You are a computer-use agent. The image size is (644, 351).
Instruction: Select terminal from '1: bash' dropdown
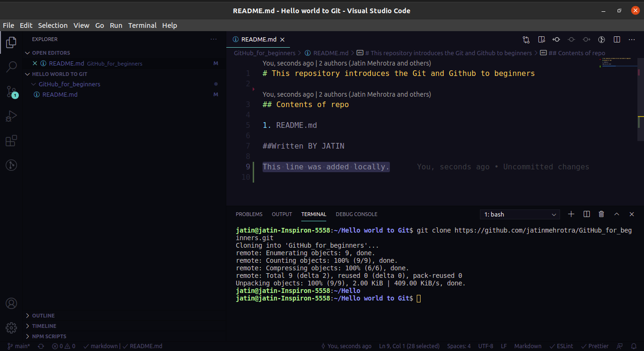(520, 214)
